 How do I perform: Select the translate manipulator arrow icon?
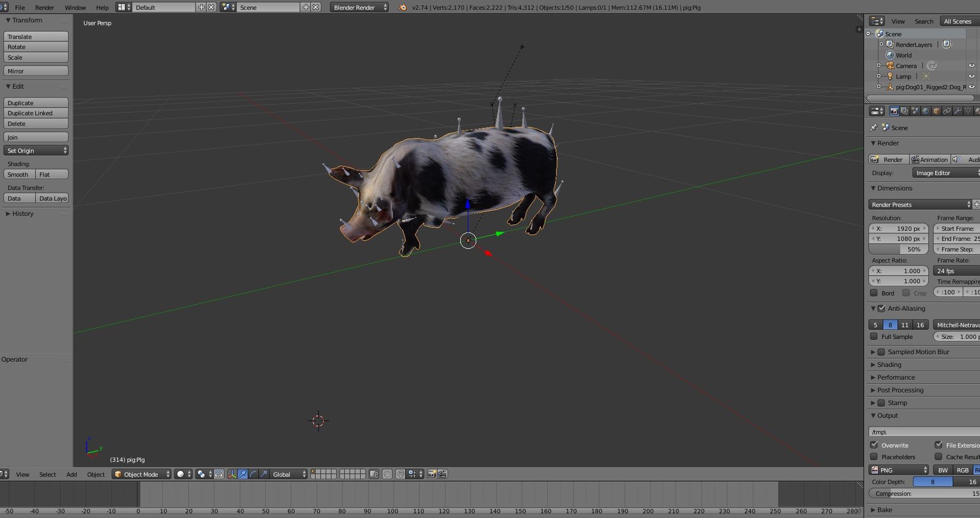coord(242,474)
